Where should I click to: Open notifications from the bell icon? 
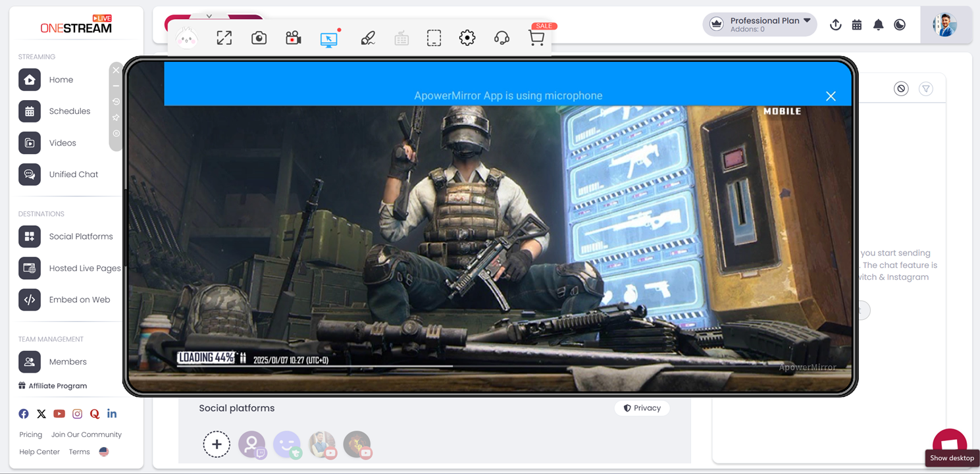coord(878,24)
